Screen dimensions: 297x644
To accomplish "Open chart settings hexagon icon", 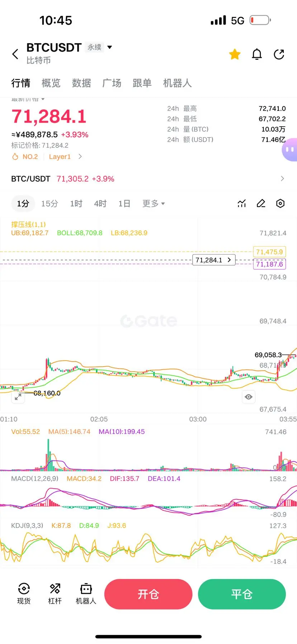I will pos(280,203).
